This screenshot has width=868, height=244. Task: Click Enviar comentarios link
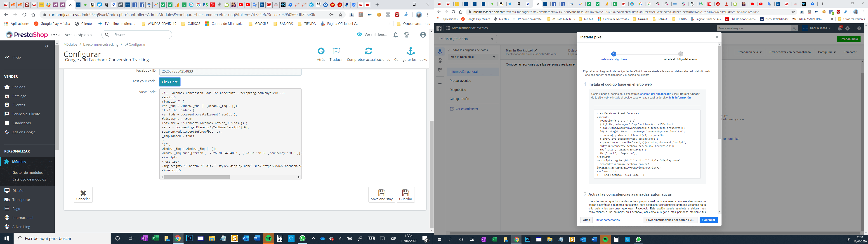607,220
